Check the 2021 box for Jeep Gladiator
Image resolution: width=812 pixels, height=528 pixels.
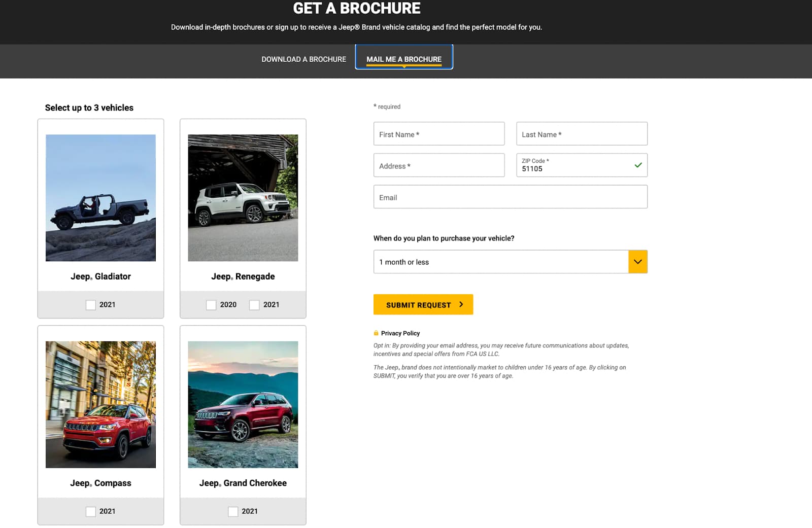coord(90,305)
